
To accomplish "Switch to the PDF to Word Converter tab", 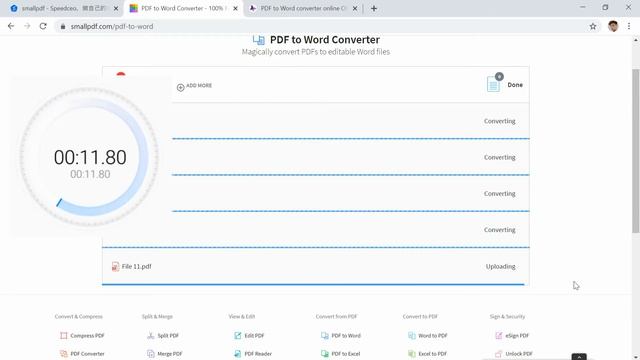I will [183, 8].
